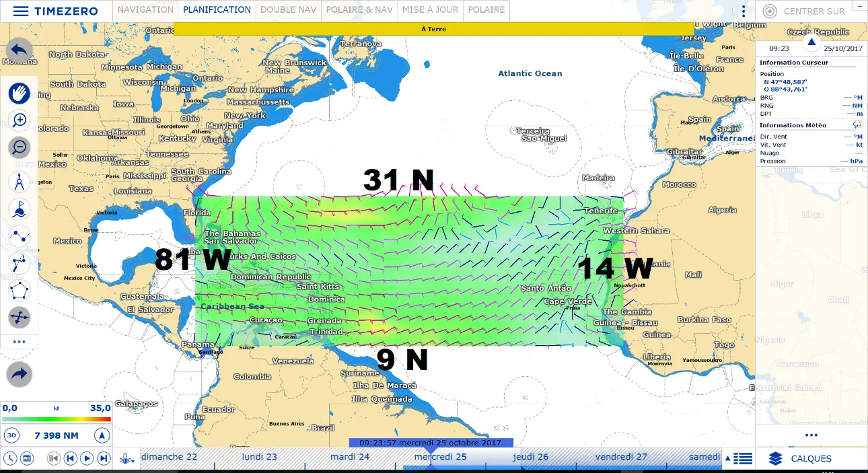This screenshot has width=868, height=473.
Task: Click the weather cloud icon in Informations Météo
Action: tap(857, 124)
